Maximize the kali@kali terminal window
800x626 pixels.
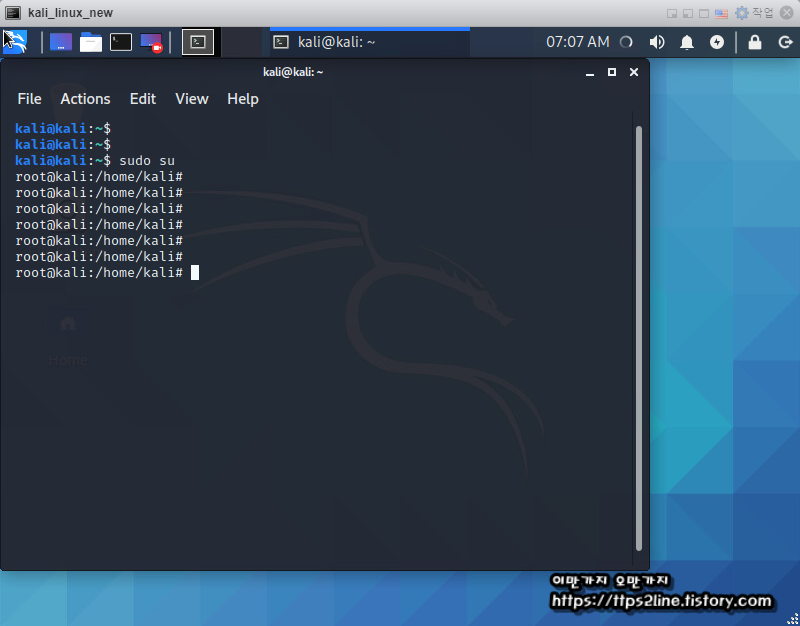point(612,72)
